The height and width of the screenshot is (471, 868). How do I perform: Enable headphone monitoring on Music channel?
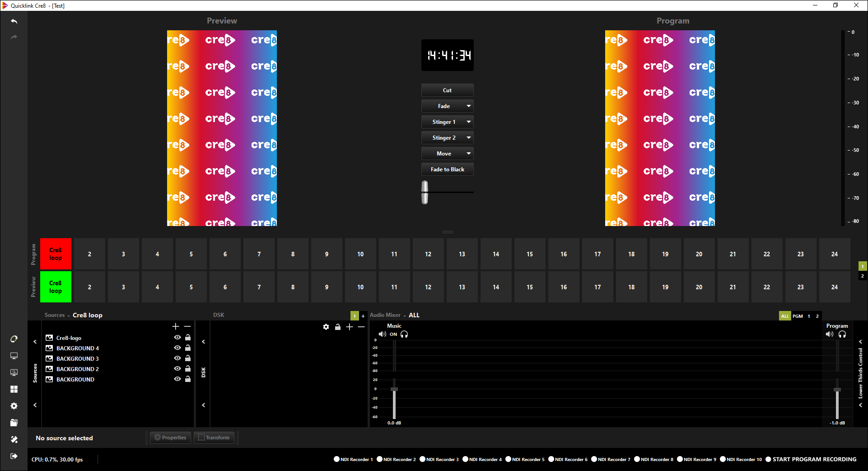coord(404,334)
